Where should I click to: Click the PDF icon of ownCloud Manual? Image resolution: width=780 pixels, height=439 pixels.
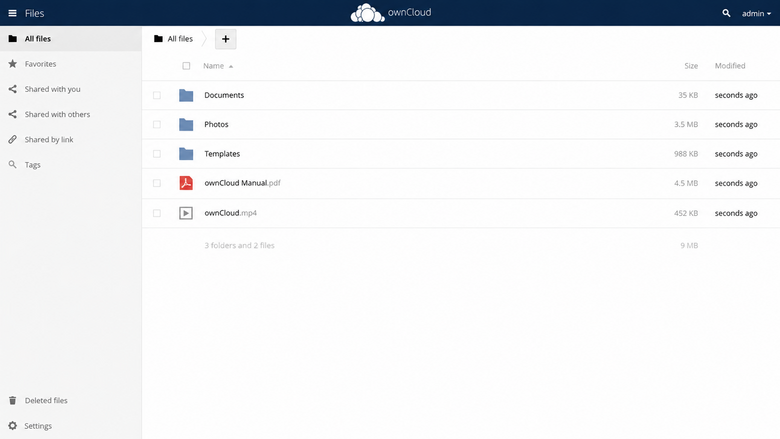point(186,183)
